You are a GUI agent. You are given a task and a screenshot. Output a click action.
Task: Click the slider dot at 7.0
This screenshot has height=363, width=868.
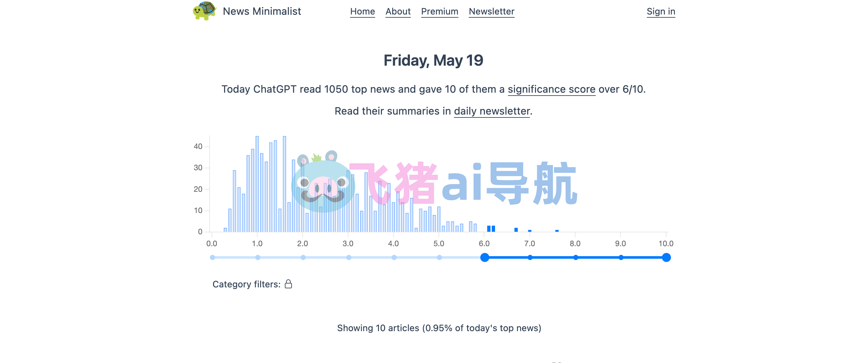530,257
